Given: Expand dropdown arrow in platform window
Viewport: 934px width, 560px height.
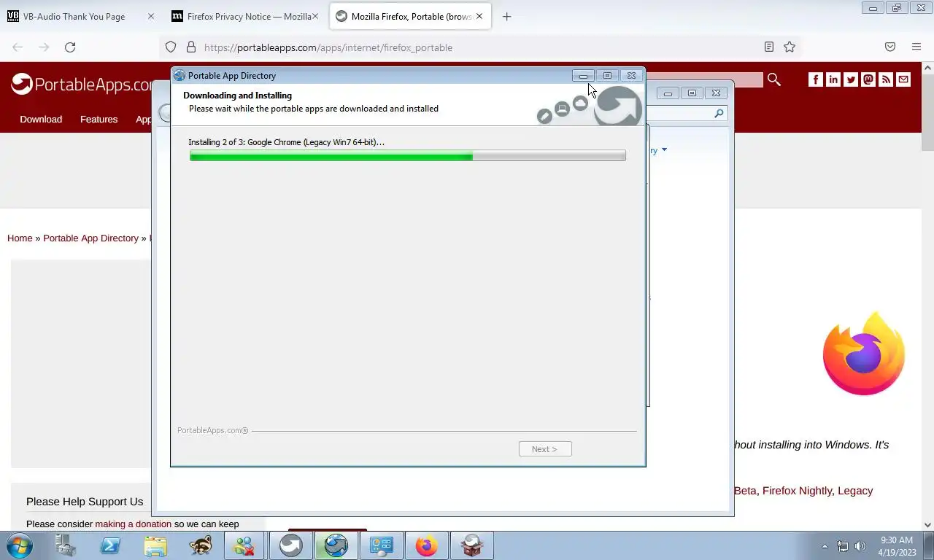Looking at the screenshot, I should click(x=663, y=150).
